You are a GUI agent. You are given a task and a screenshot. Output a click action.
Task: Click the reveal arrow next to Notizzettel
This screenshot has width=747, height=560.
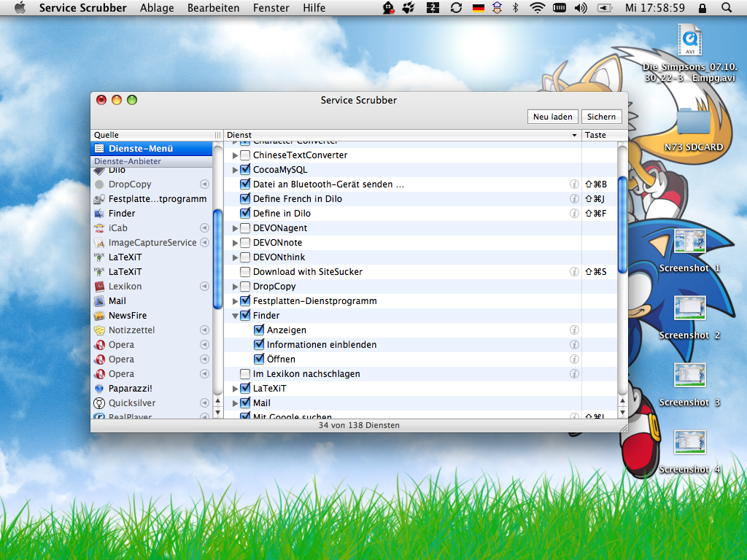(x=204, y=330)
